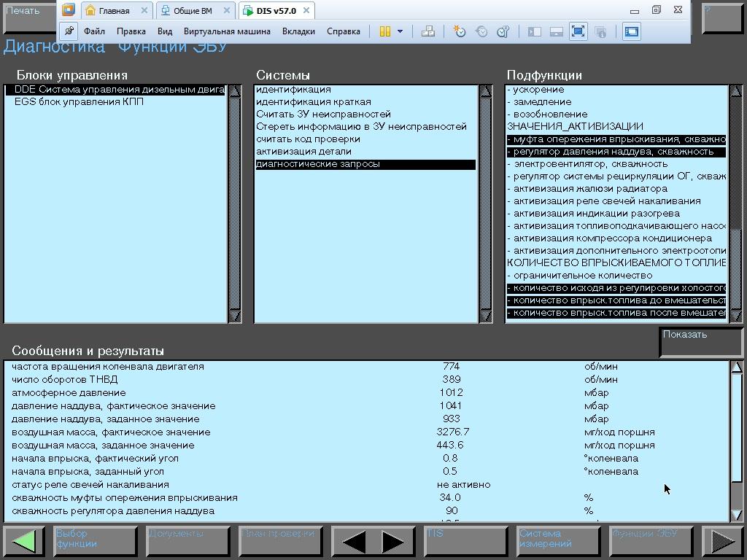
Task: Click the console view icon
Action: pos(632,31)
